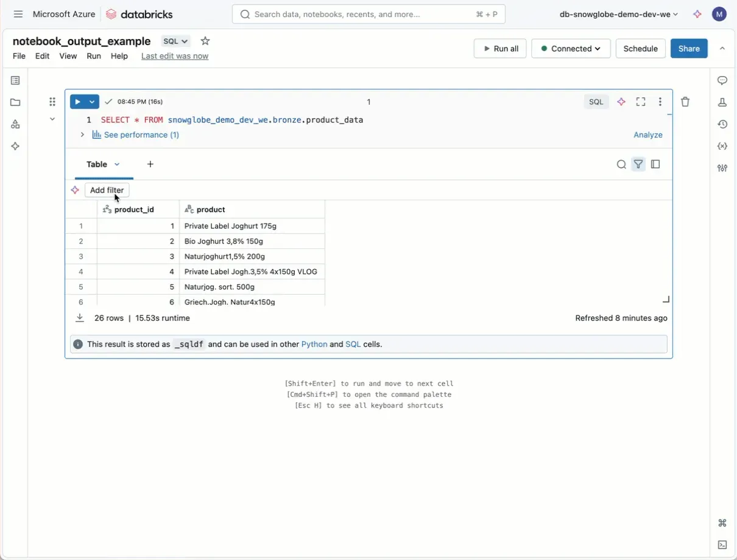Open the Connected compute dropdown
The image size is (737, 560).
tap(571, 49)
